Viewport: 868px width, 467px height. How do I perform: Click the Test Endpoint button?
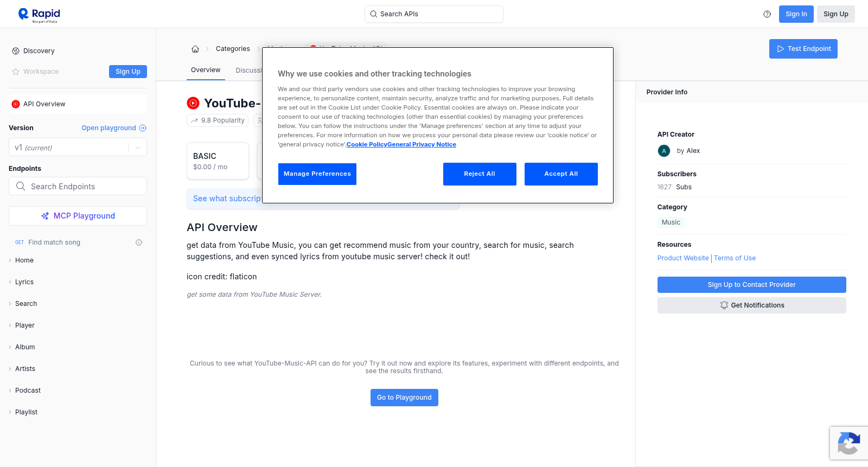[803, 49]
